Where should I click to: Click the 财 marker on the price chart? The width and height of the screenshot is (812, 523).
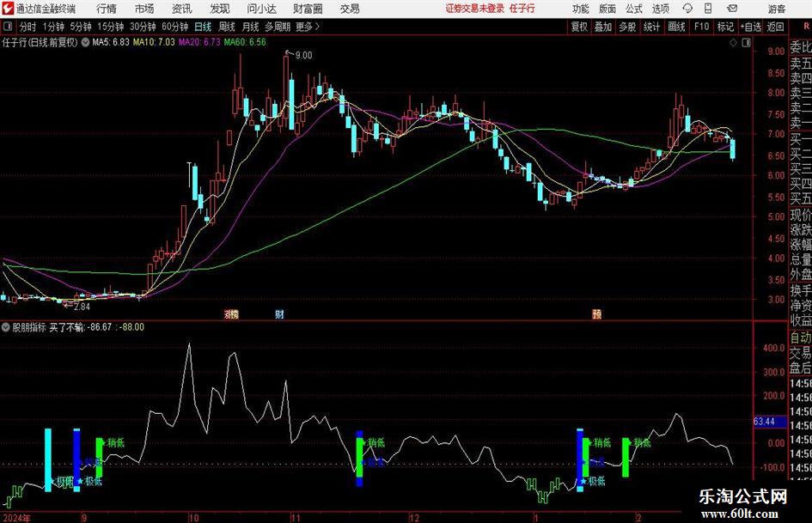tap(279, 313)
